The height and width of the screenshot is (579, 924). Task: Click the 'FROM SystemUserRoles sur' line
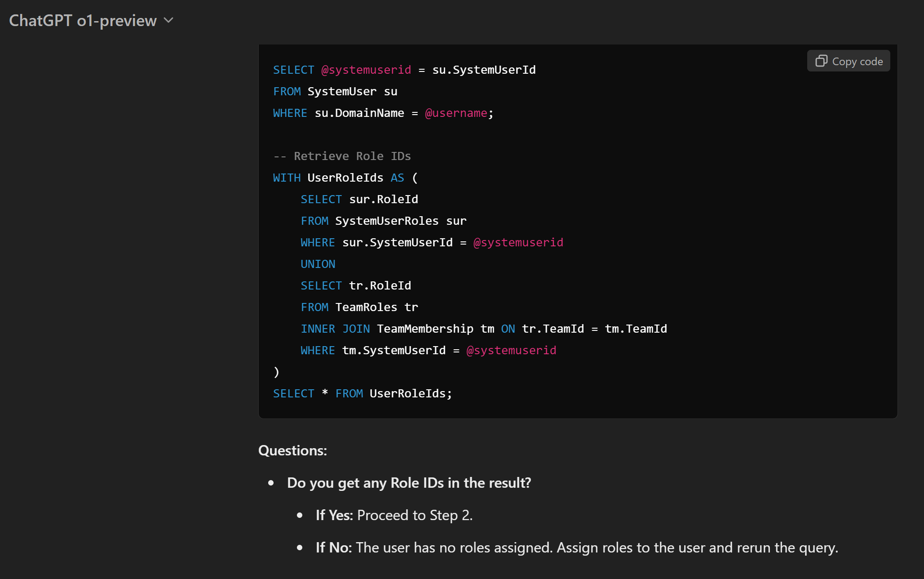(384, 221)
